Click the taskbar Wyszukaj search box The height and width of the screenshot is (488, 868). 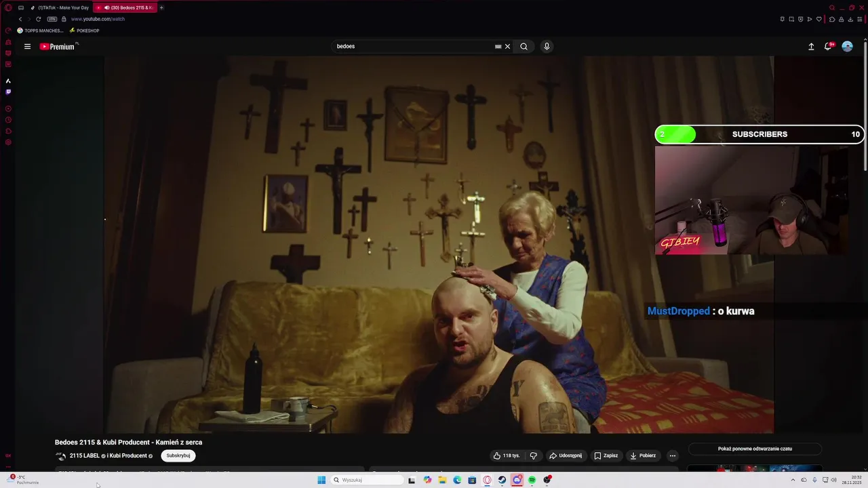(367, 480)
